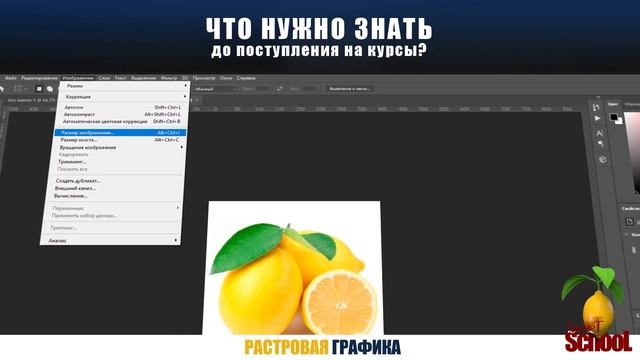Choose Создать дубликат menu entry
Image resolution: width=640 pixels, height=360 pixels.
click(x=116, y=181)
